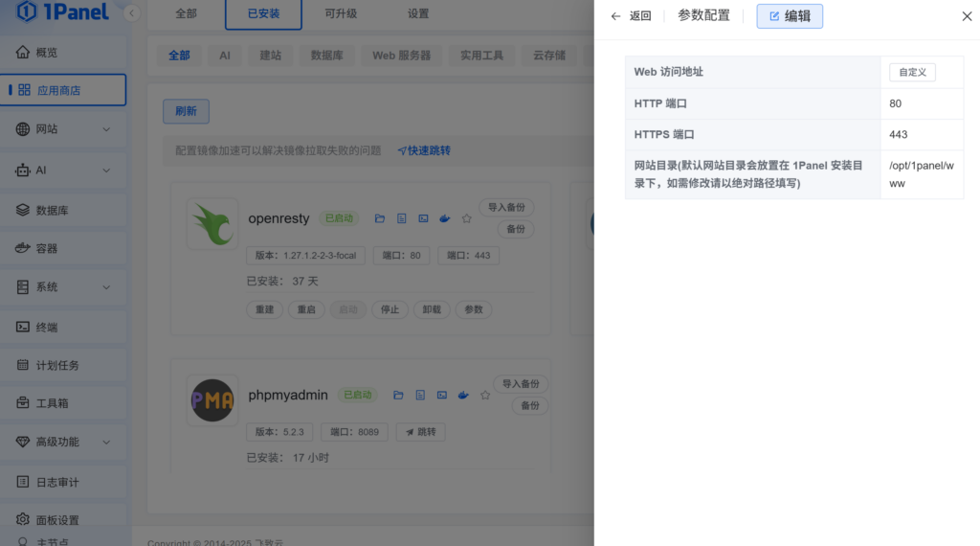Viewport: 980px width, 546px height.
Task: Click openresty 重建 button
Action: pyautogui.click(x=264, y=309)
